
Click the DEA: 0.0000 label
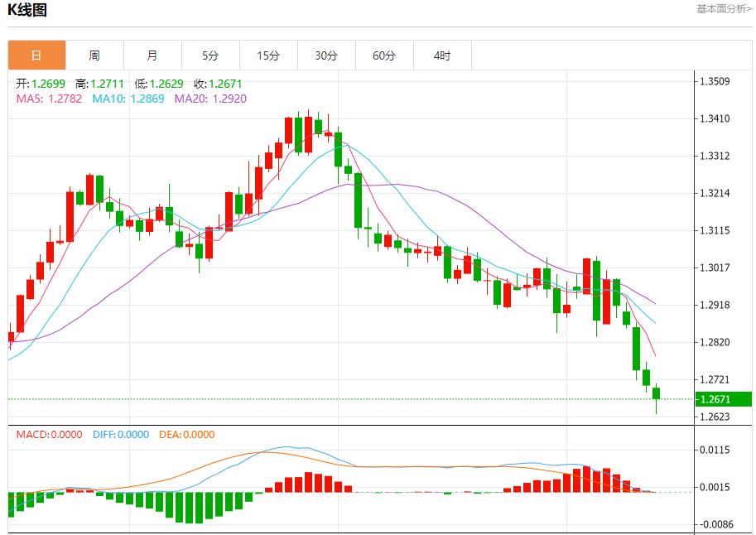(x=187, y=435)
